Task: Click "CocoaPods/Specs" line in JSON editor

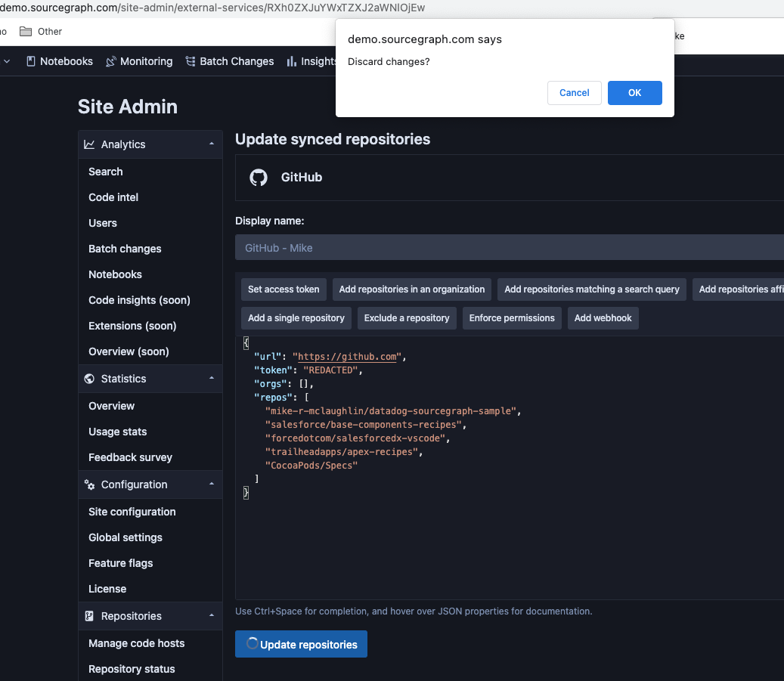Action: [x=311, y=466]
